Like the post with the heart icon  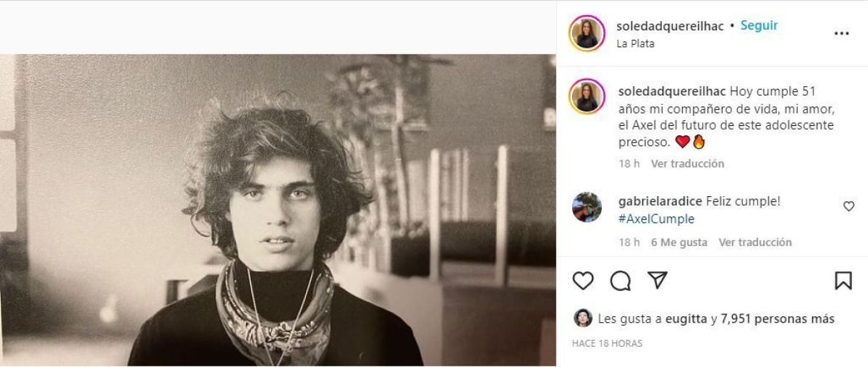(583, 281)
